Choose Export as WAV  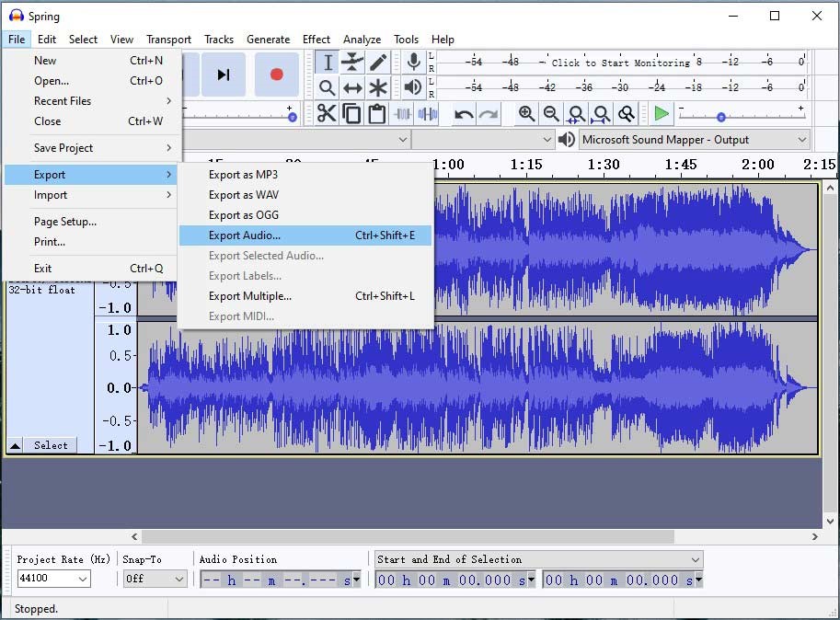click(305, 195)
